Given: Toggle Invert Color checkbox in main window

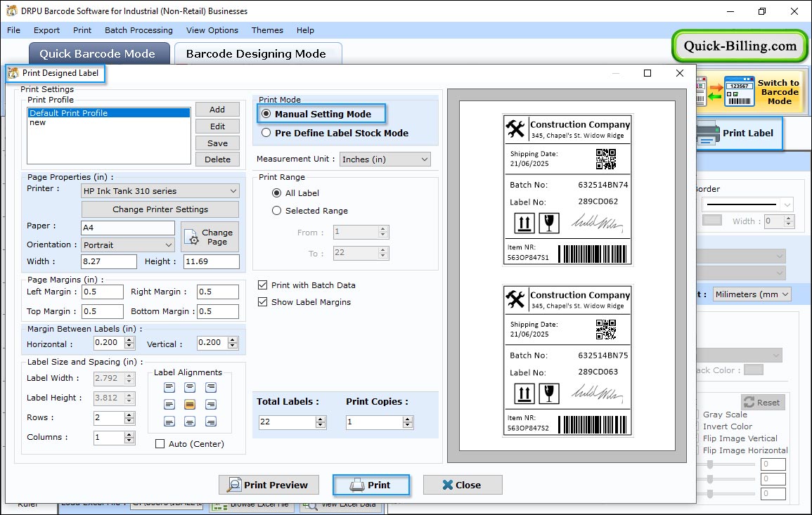Looking at the screenshot, I should pos(699,426).
